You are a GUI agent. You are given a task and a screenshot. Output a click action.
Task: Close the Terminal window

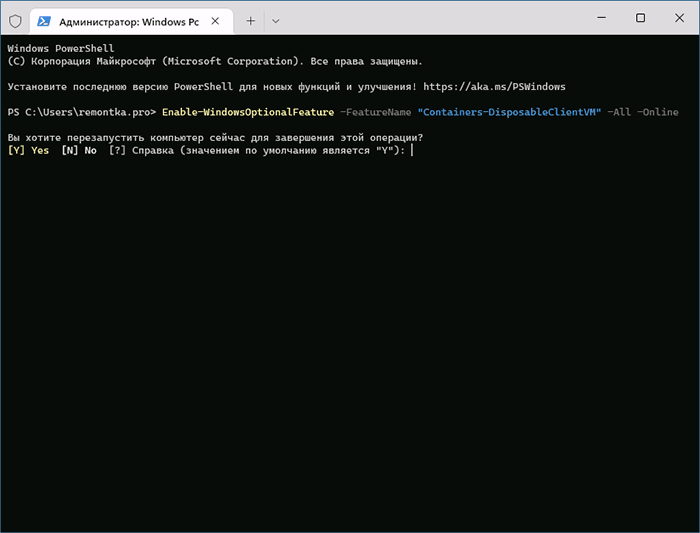point(679,18)
